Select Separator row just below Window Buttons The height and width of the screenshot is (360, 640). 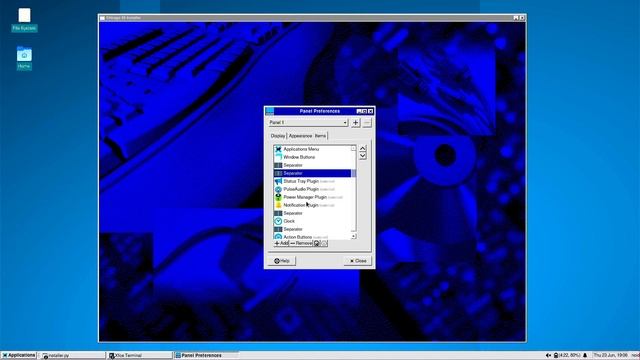point(312,165)
